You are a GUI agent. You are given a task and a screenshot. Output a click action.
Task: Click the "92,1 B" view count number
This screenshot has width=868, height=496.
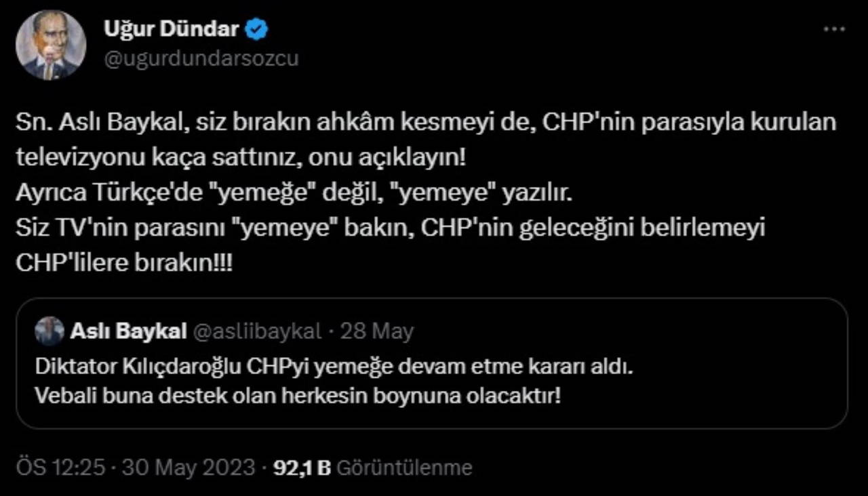pyautogui.click(x=301, y=468)
